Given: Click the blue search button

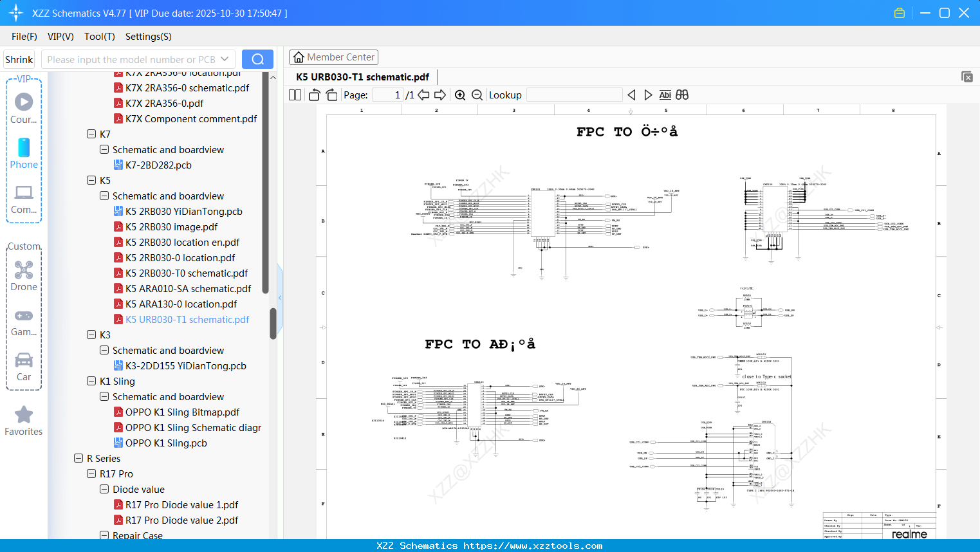Looking at the screenshot, I should click(257, 59).
